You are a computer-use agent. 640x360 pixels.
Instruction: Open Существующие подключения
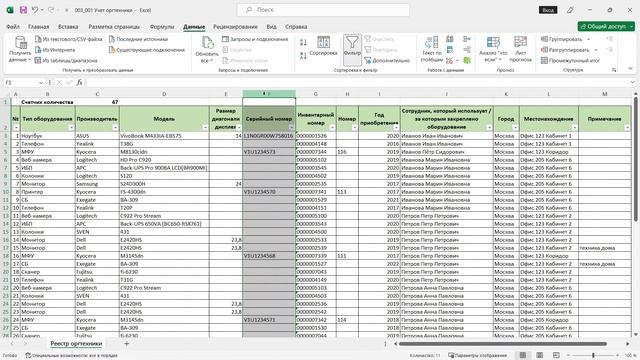point(147,50)
